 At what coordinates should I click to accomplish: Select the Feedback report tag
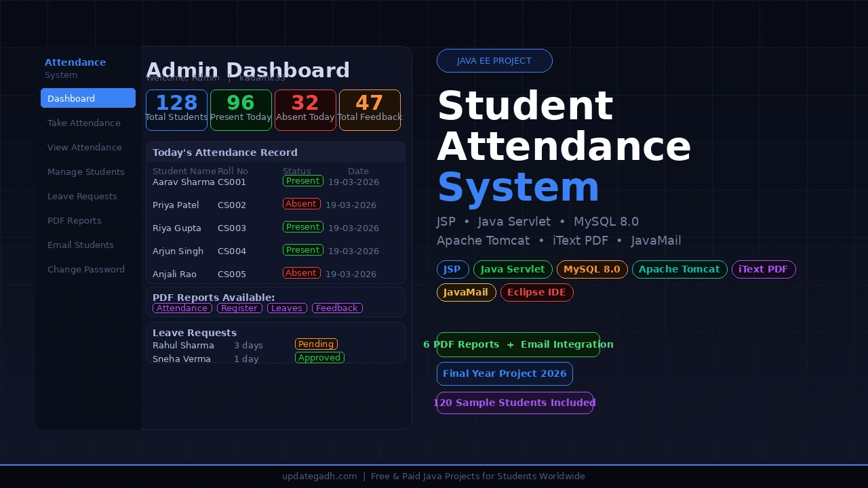(x=337, y=308)
